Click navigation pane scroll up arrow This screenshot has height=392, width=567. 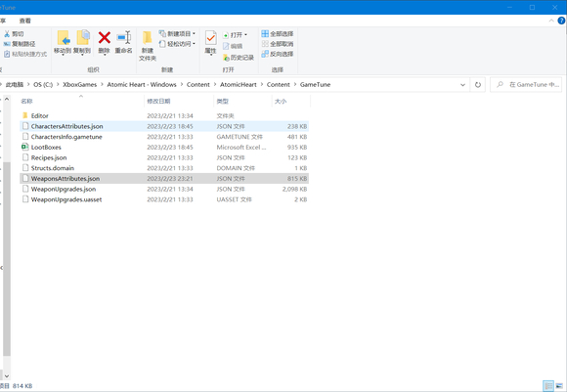7,99
